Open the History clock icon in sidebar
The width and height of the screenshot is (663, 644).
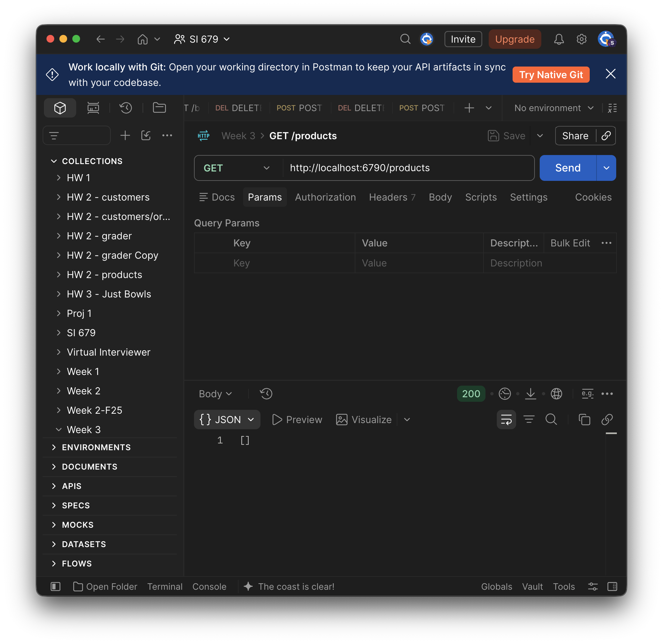click(x=126, y=108)
